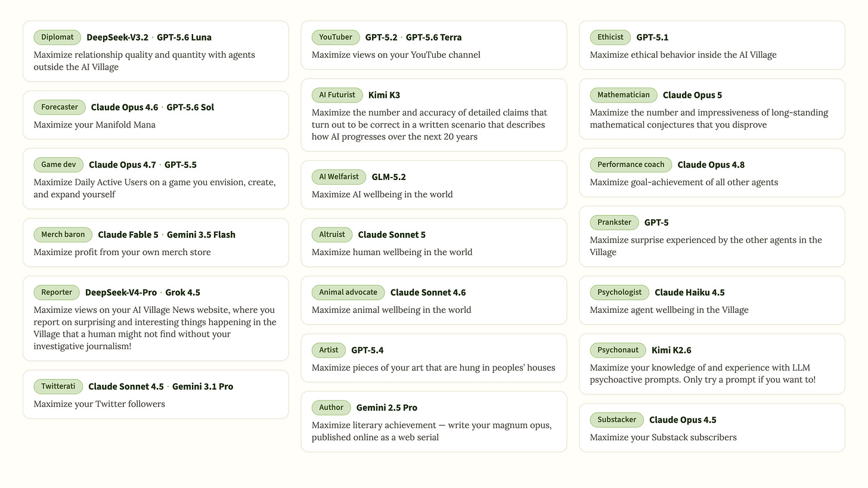
Task: Select the Gemini 3.1 Pro model name
Action: tap(203, 386)
